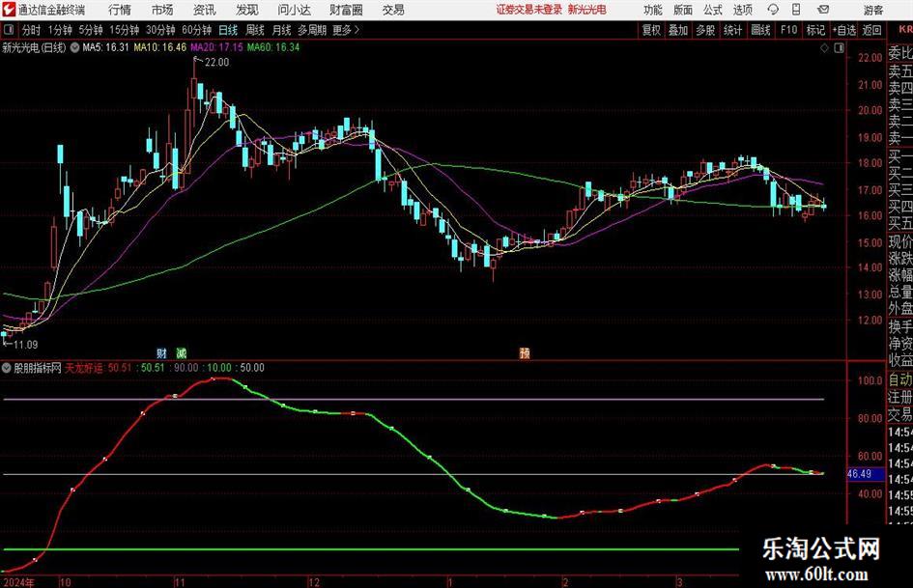Select the 日线 daily period
This screenshot has height=588, width=913.
pyautogui.click(x=228, y=30)
